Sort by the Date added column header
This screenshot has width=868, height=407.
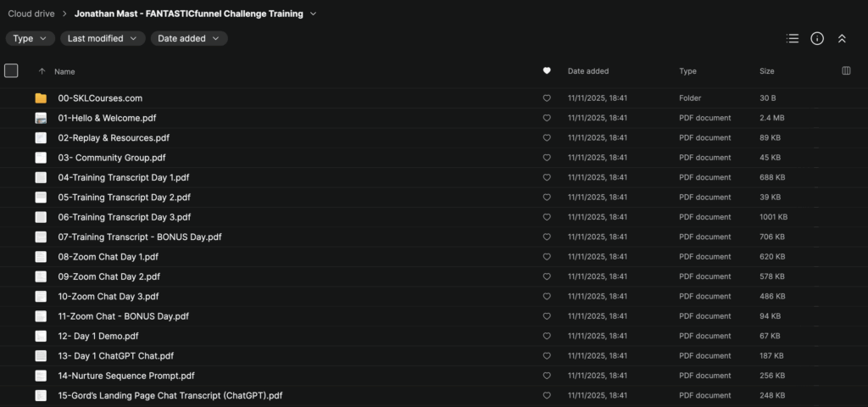coord(588,71)
